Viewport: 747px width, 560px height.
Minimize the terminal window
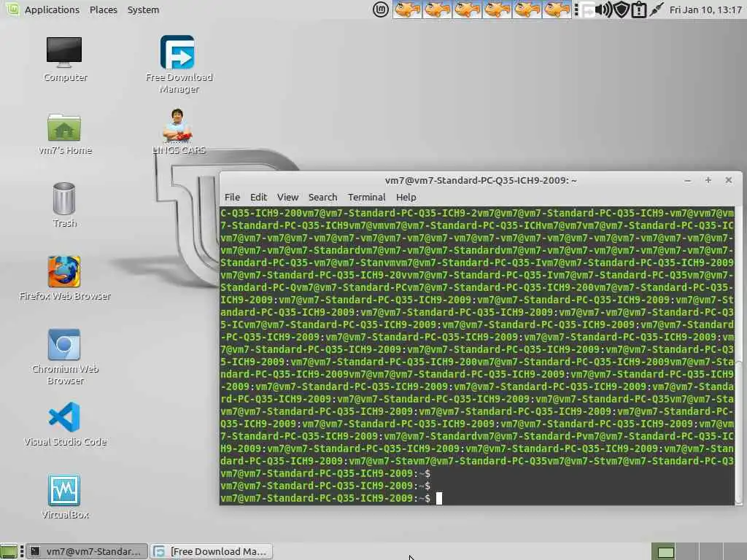coord(687,181)
